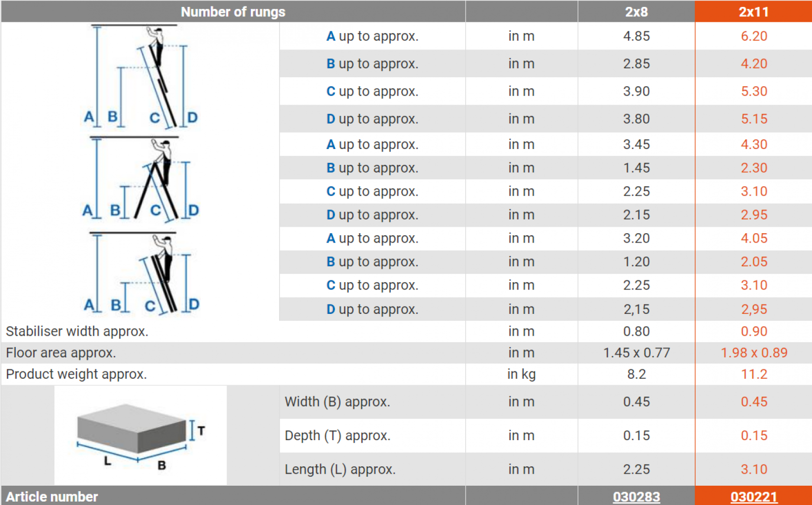
Task: Click the value 2,95 in 2x11 column
Action: coord(754,309)
